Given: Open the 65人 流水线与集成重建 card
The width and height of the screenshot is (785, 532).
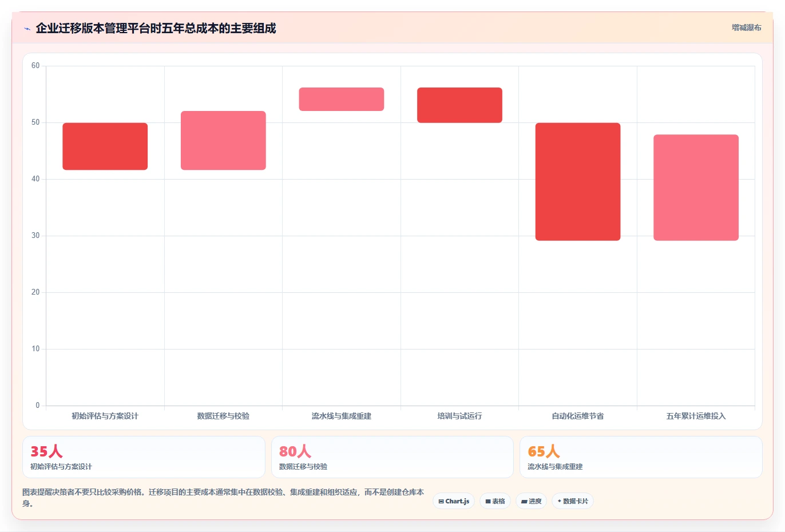Looking at the screenshot, I should [x=641, y=457].
